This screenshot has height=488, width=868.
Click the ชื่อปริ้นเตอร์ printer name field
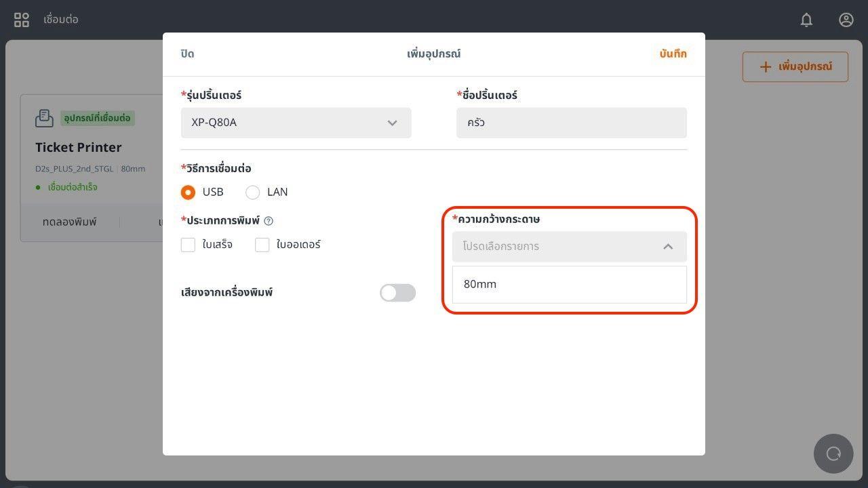click(571, 123)
